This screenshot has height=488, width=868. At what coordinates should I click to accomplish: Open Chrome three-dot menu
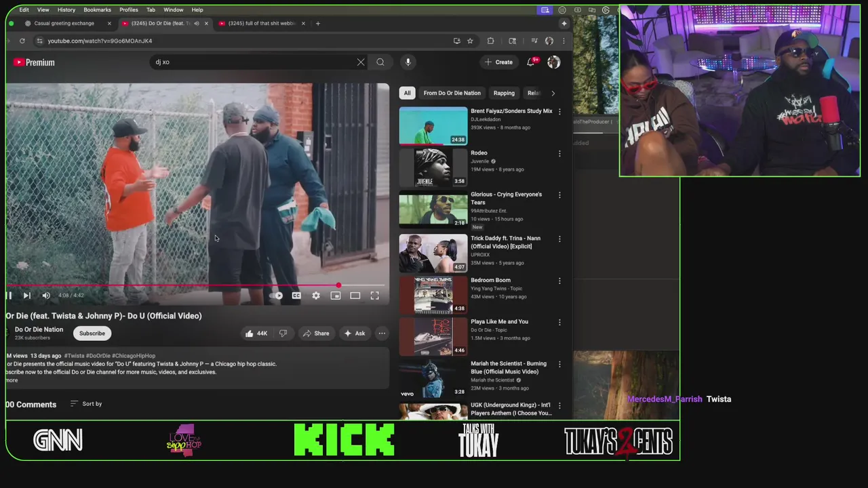point(564,41)
